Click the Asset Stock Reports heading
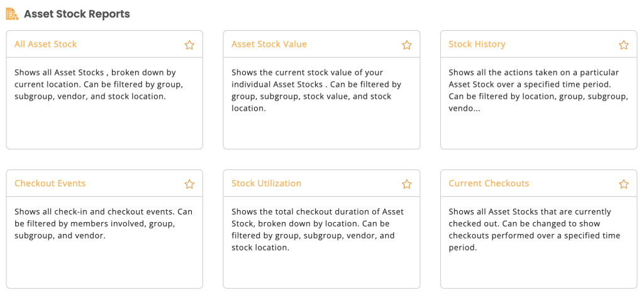The height and width of the screenshot is (297, 644). point(77,14)
